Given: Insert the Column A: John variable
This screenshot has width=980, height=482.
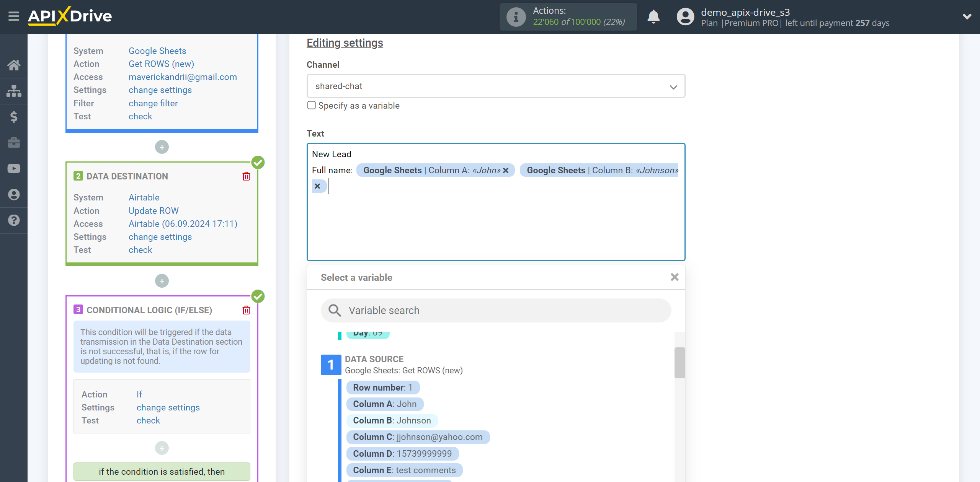Looking at the screenshot, I should coord(385,404).
